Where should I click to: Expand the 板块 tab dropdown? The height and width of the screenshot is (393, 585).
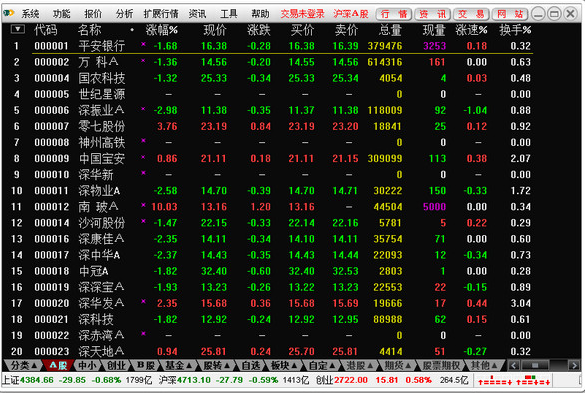tap(284, 365)
